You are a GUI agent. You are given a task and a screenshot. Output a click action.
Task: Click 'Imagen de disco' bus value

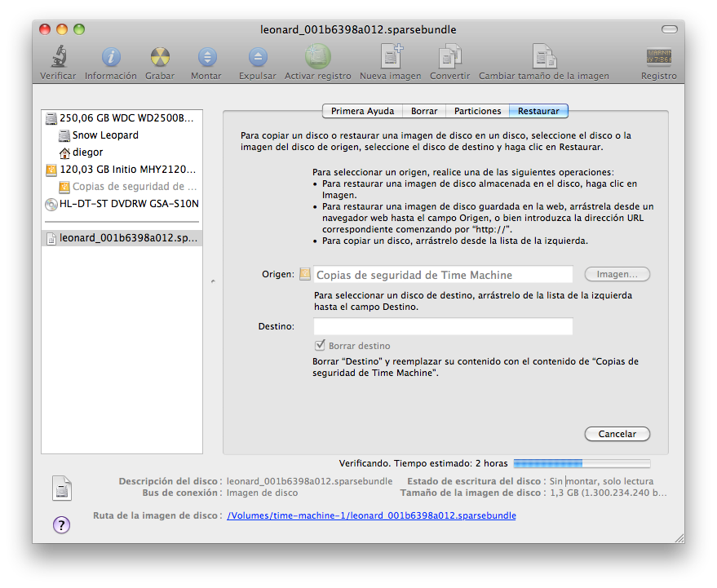click(262, 493)
